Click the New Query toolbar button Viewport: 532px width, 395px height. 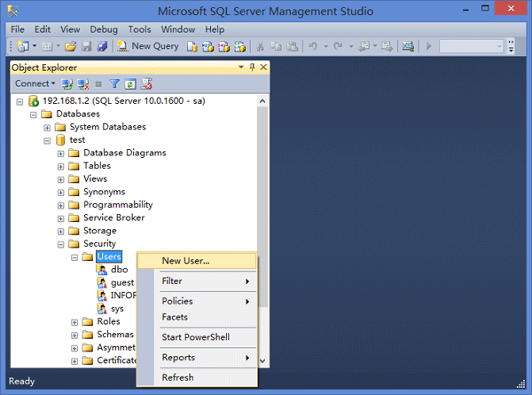tap(147, 46)
